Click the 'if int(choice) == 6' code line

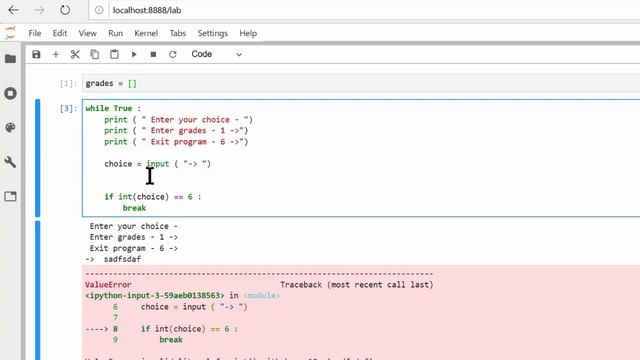[153, 197]
